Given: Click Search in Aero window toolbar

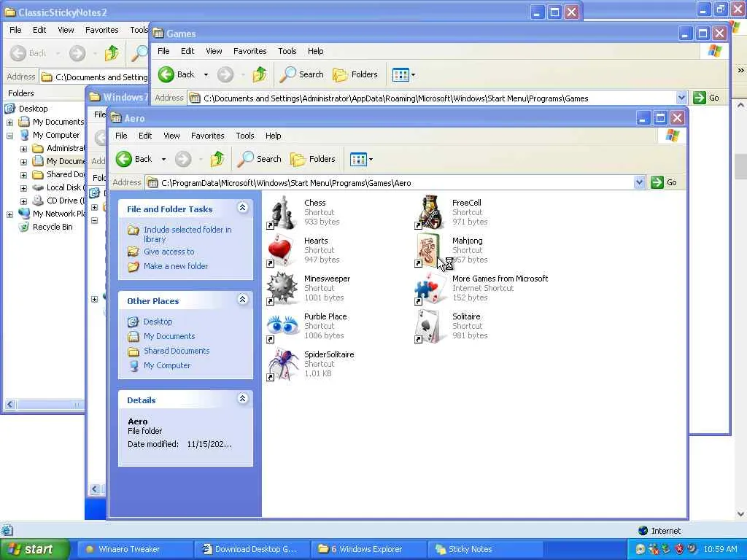Looking at the screenshot, I should 260,159.
